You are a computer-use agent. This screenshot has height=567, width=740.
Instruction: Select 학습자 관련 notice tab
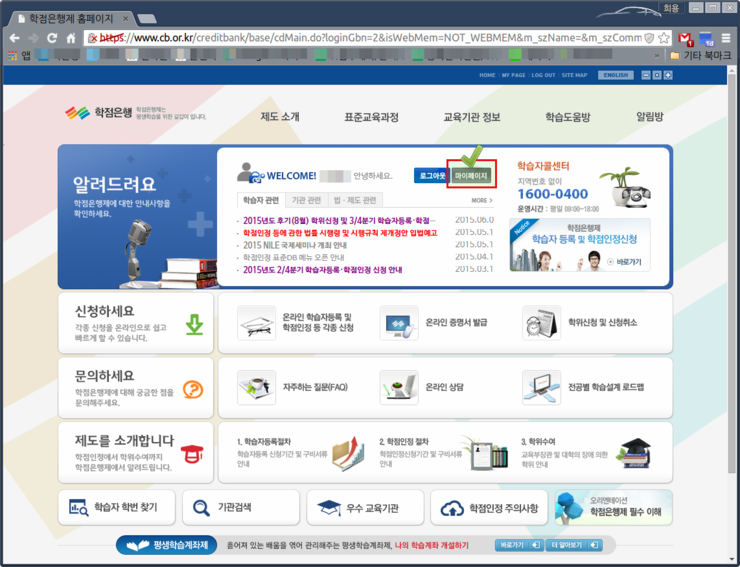tap(261, 200)
